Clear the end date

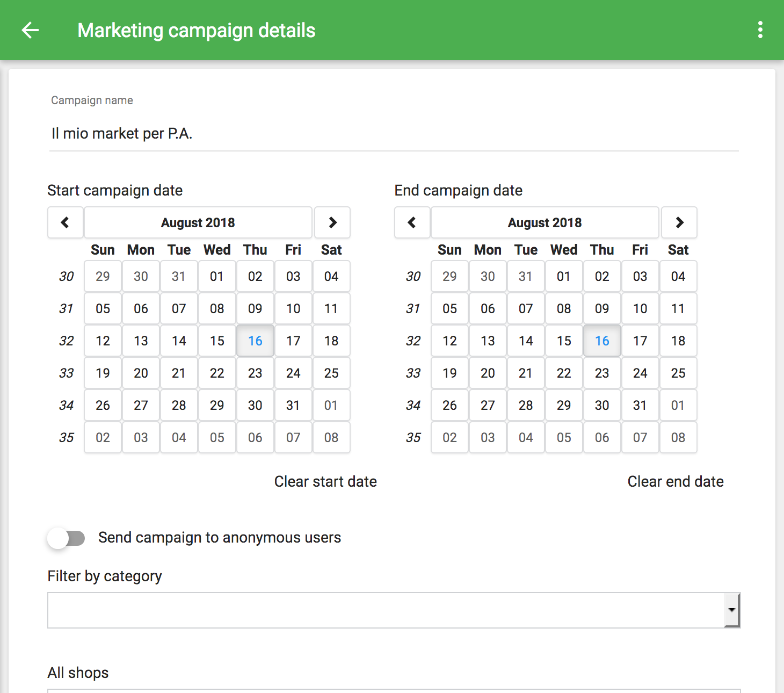coord(675,481)
